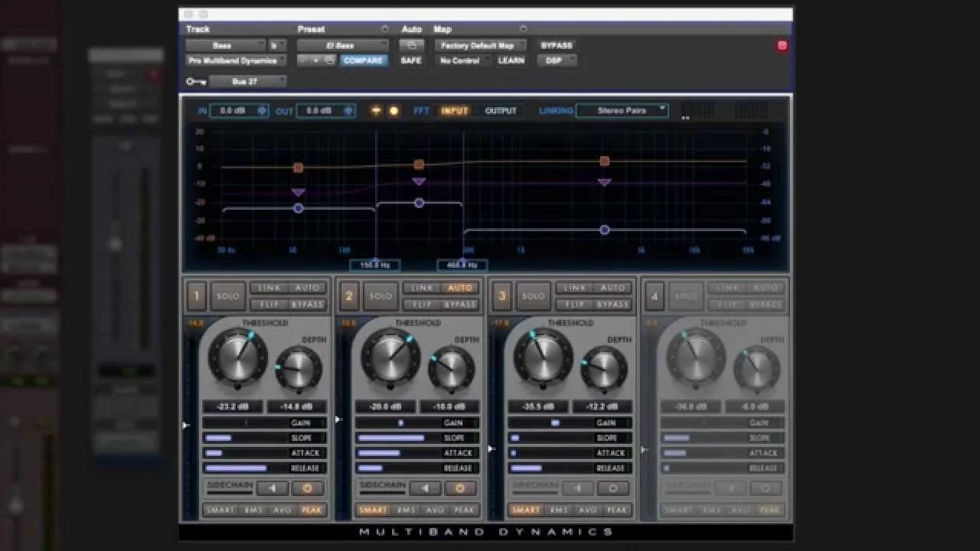Solo band 1
Image resolution: width=980 pixels, height=551 pixels.
[x=227, y=296]
